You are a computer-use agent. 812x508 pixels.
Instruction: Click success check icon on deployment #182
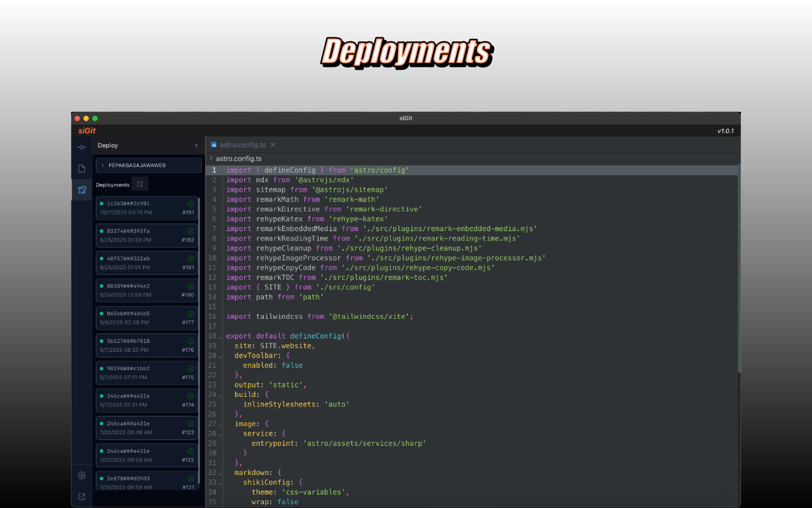point(191,231)
